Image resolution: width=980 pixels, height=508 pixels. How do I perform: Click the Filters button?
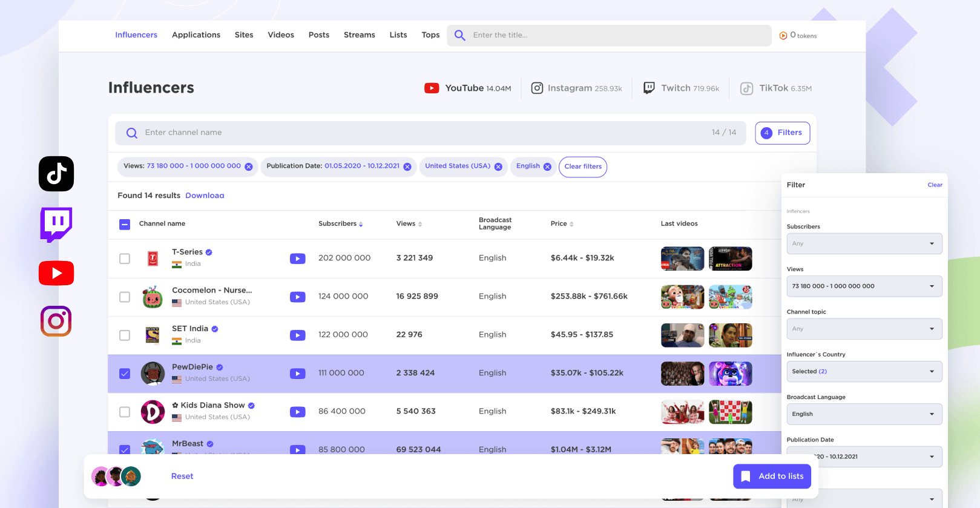pos(783,133)
